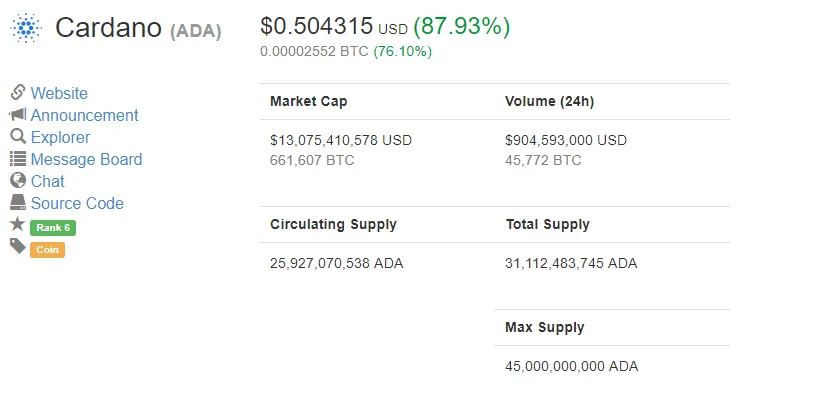Screen dimensions: 816x405
Task: Visit the Source Code link
Action: click(77, 203)
